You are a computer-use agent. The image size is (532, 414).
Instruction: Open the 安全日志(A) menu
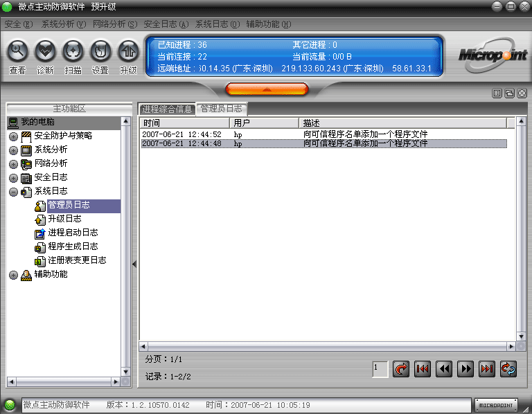pos(166,24)
